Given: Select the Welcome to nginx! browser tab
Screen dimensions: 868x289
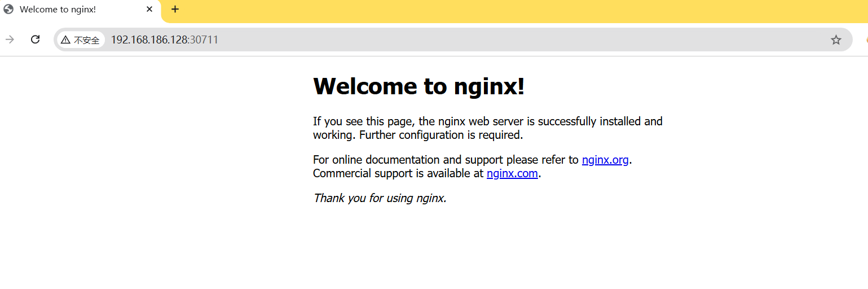Looking at the screenshot, I should coord(80,10).
